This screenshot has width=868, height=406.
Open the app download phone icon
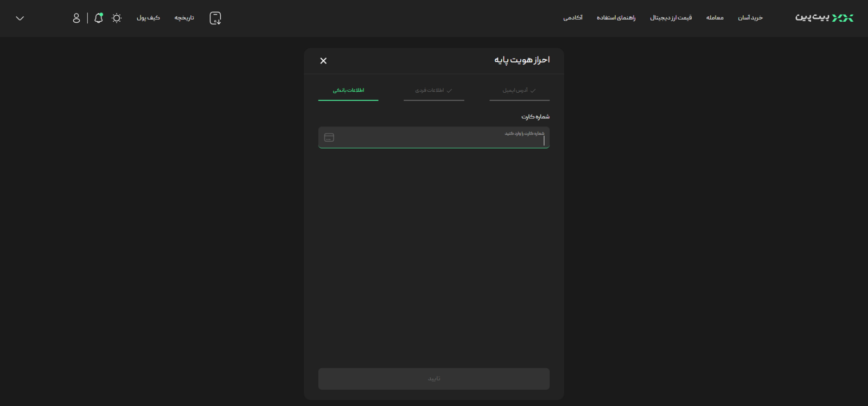(x=215, y=18)
